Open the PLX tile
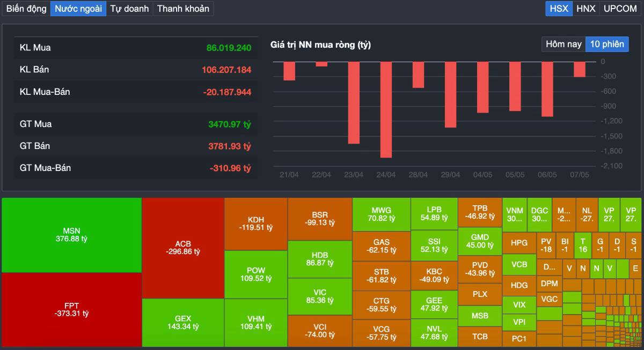 480,294
